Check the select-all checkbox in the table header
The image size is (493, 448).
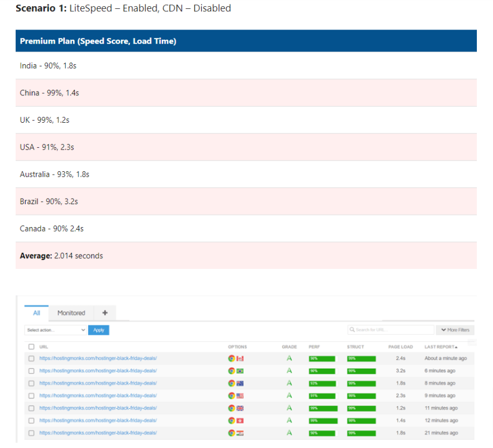click(31, 346)
